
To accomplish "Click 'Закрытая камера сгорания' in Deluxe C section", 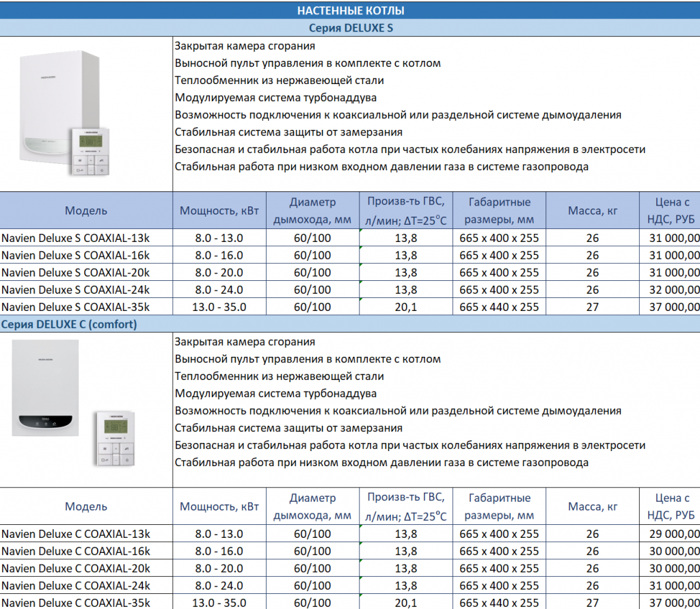I will pyautogui.click(x=245, y=342).
